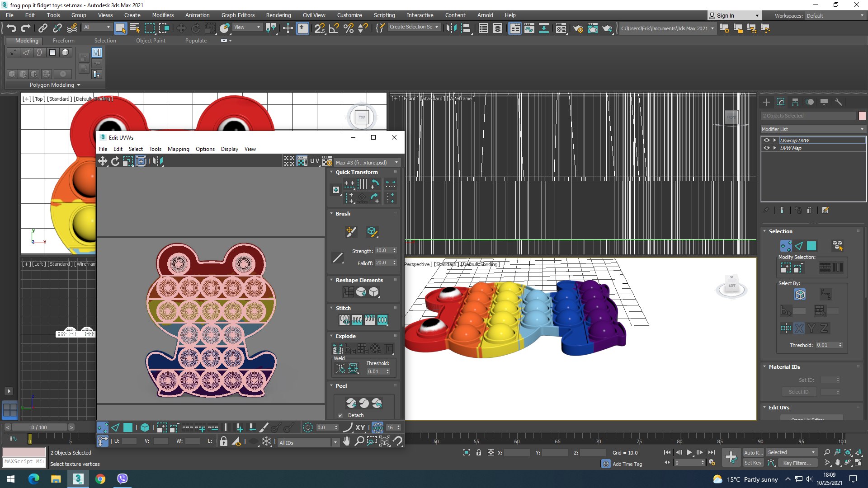Click the Quick Peel icon in Peel rollout

click(351, 403)
